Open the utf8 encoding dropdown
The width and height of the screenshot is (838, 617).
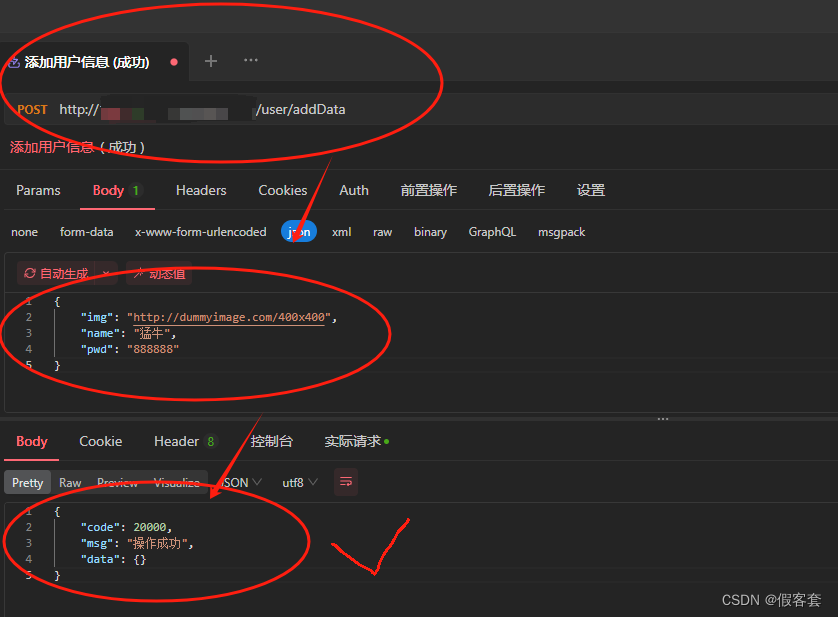(x=313, y=482)
